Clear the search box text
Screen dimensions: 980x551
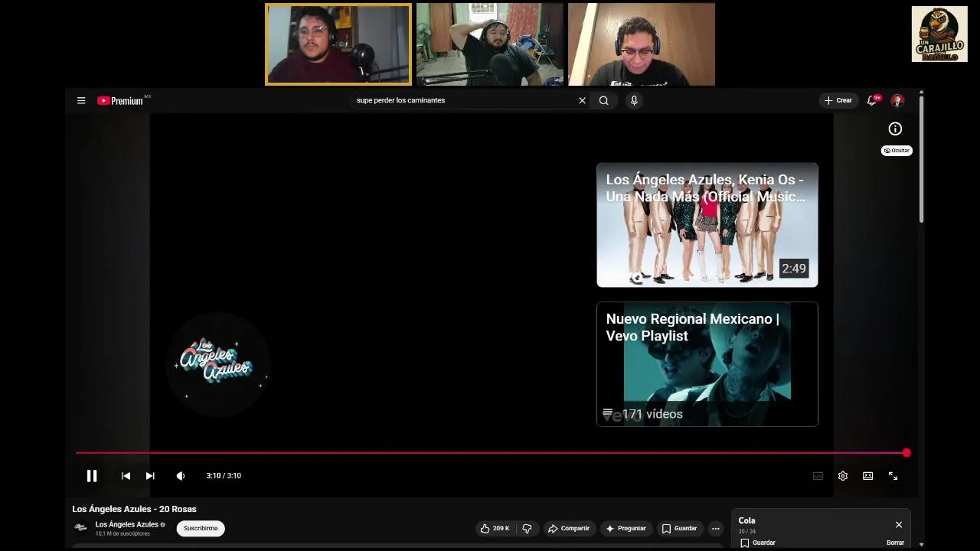pos(582,100)
